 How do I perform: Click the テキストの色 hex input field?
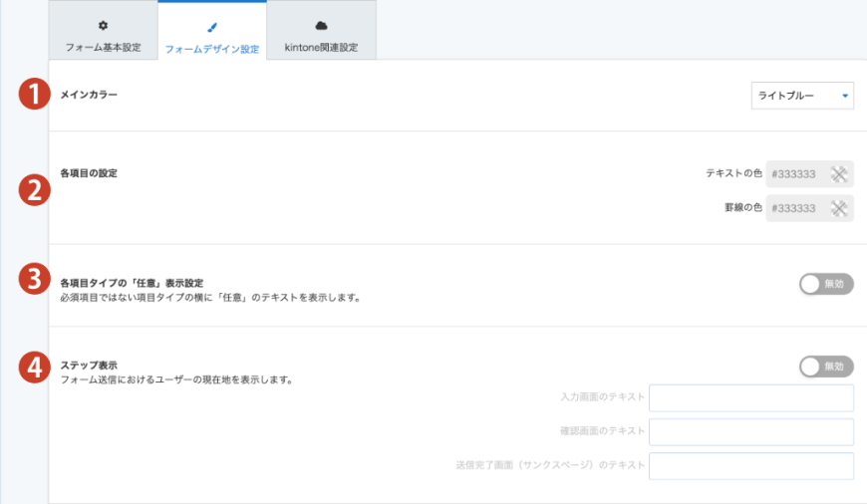[x=809, y=174]
